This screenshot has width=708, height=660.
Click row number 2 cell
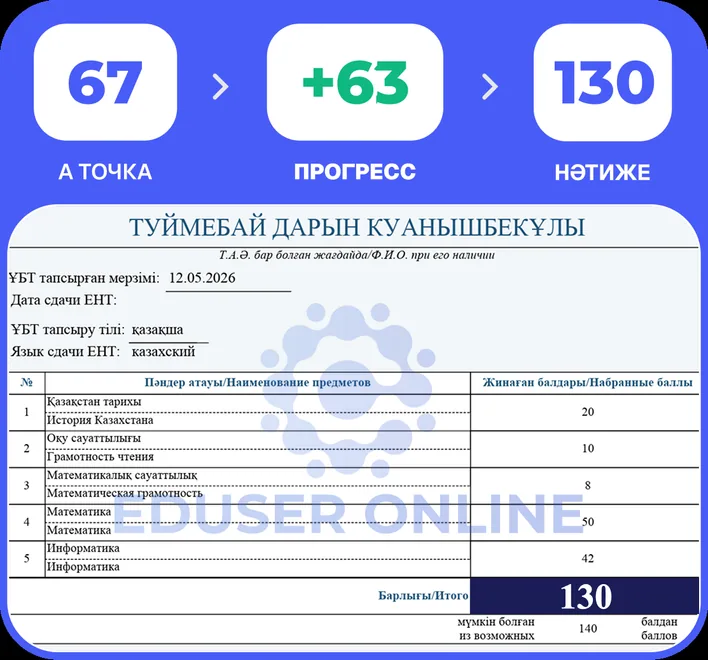point(27,449)
